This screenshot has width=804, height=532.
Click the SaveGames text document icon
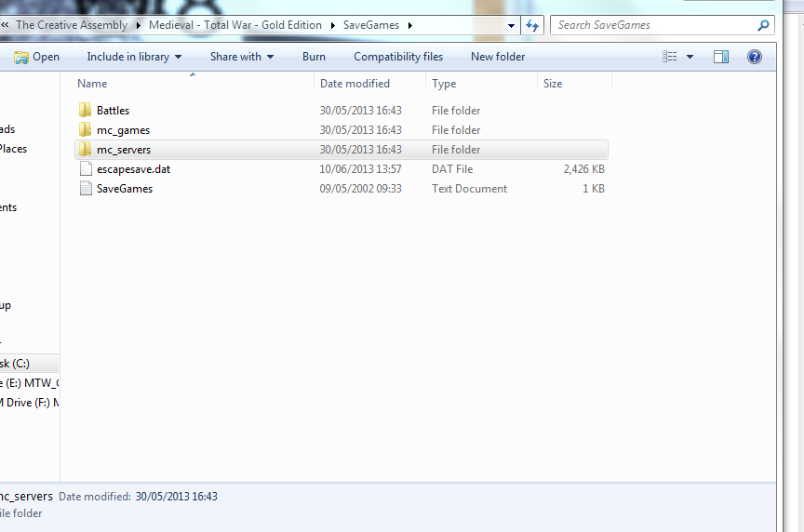click(86, 188)
